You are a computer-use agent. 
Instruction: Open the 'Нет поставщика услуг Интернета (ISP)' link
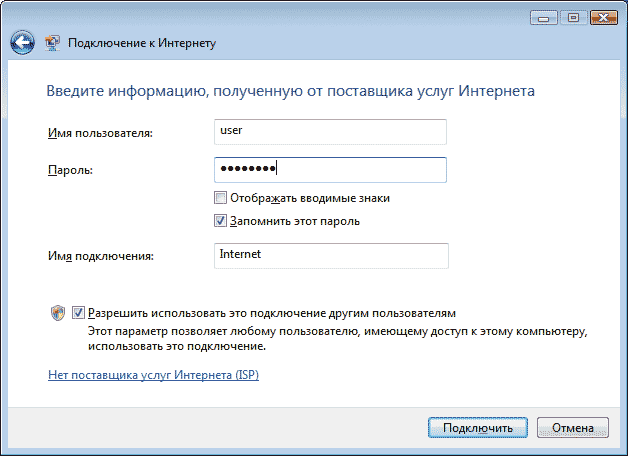pos(153,375)
